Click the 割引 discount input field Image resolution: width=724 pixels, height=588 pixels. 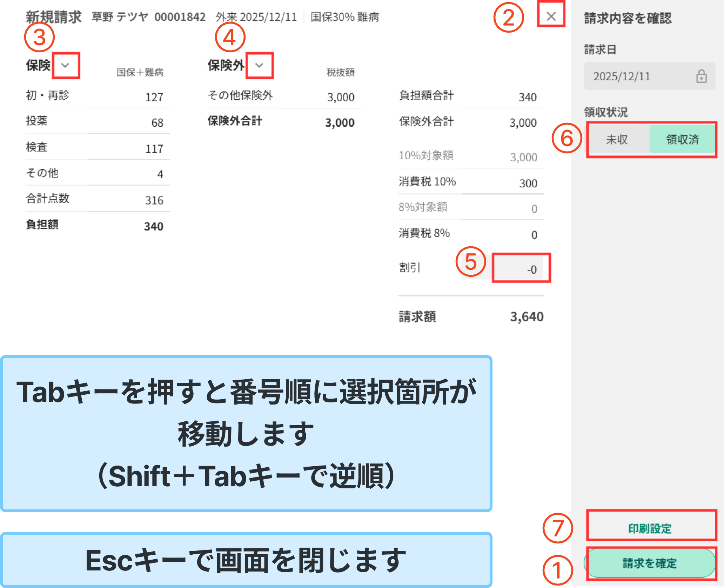coord(518,269)
